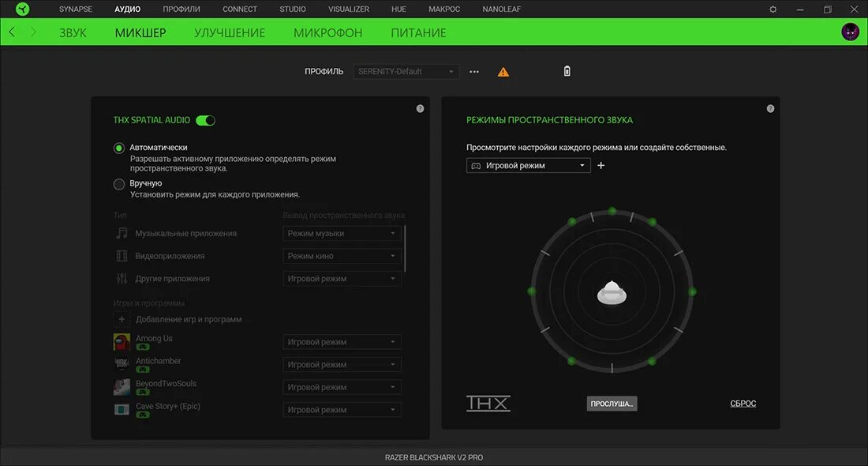Open VISUALIZER top menu
The height and width of the screenshot is (466, 868).
coord(349,9)
